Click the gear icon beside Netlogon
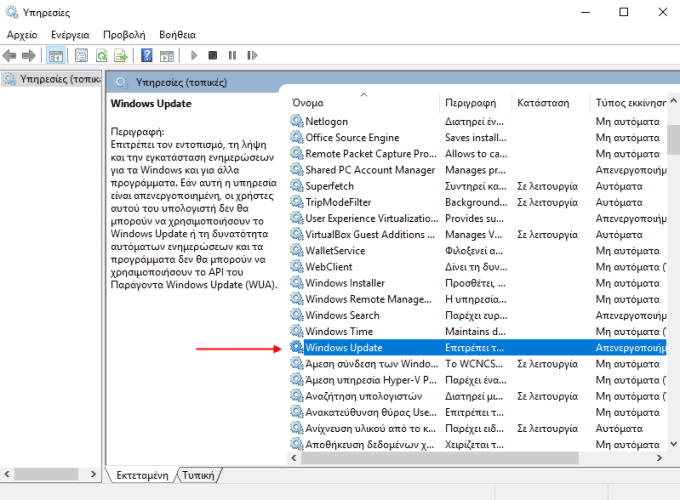This screenshot has height=500, width=680. 297,121
